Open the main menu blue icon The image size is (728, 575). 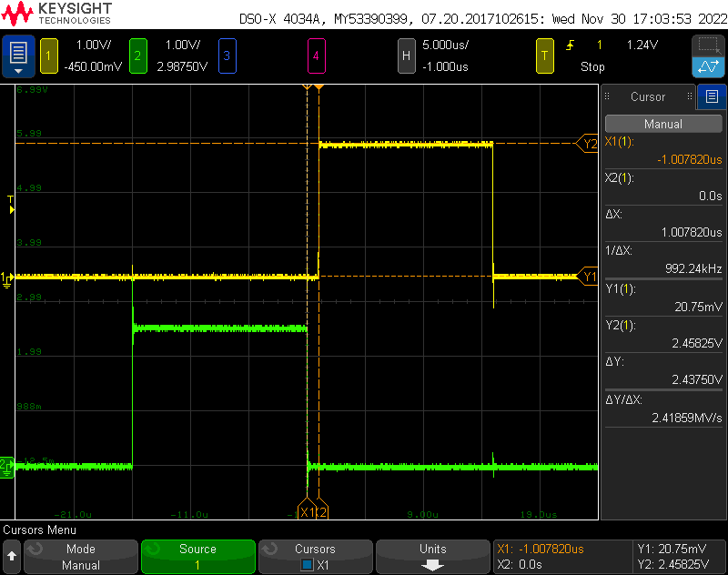19,56
